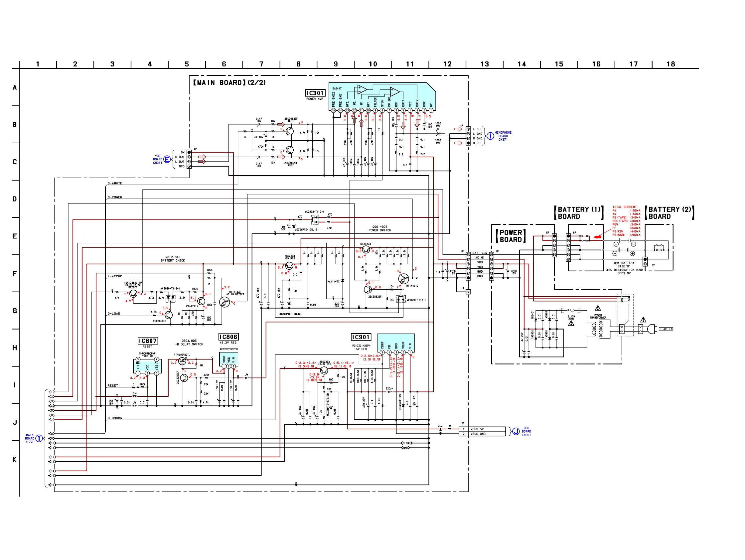Click the MAIN BOARD (2/2) title

coord(229,82)
